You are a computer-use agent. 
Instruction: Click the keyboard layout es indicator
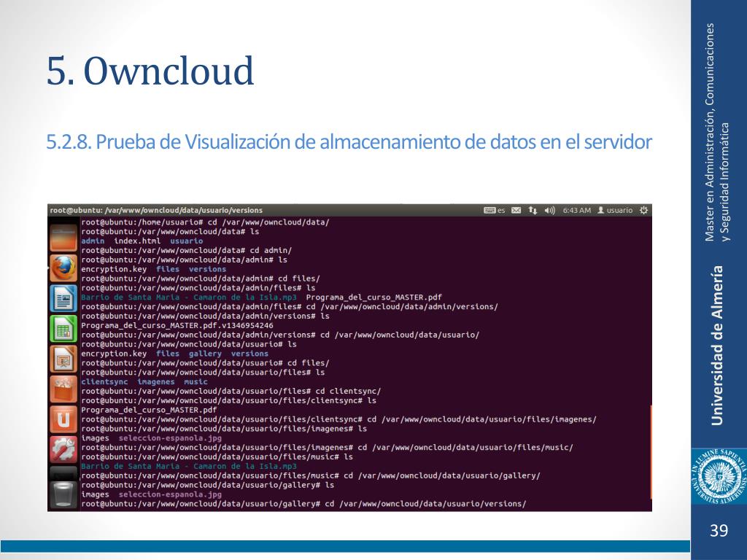494,210
